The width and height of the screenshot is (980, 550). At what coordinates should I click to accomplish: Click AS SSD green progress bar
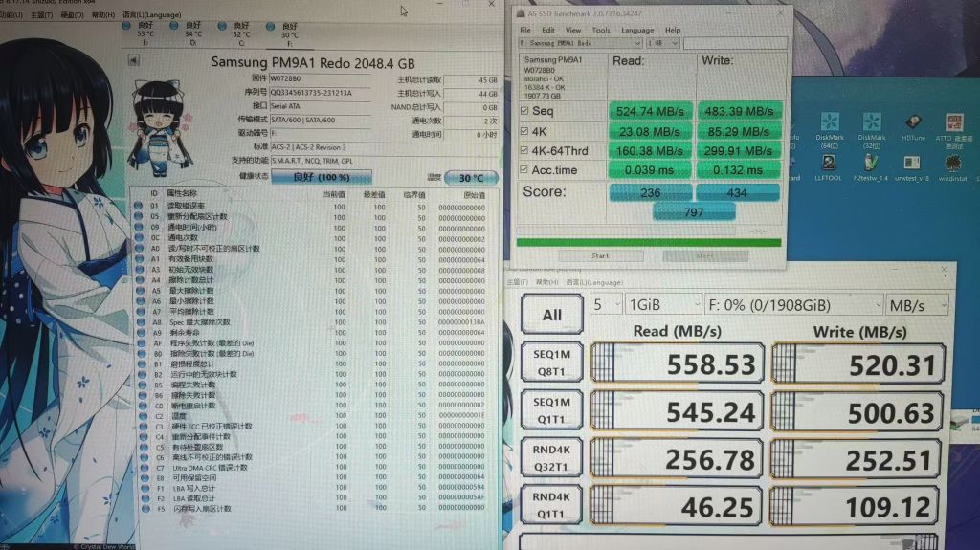coord(649,243)
